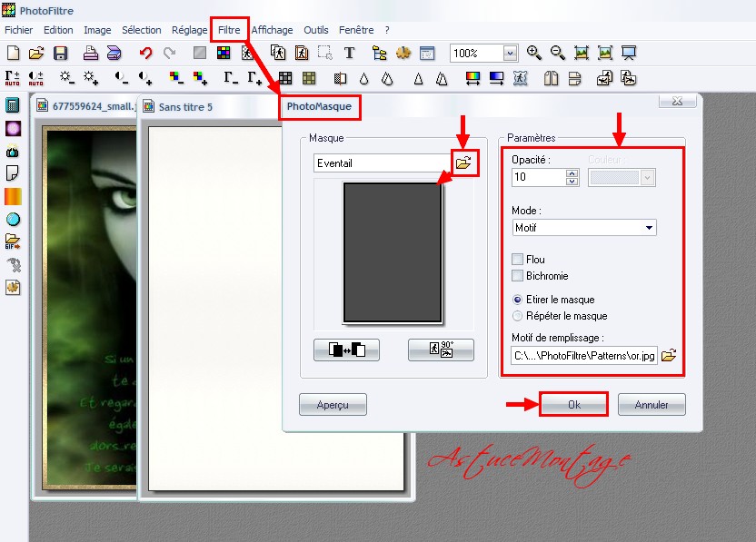Open the Image size tool icon

(278, 53)
